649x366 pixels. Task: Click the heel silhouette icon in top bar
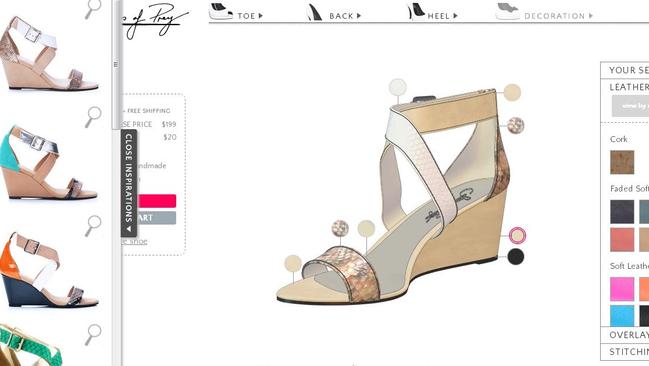pyautogui.click(x=416, y=11)
